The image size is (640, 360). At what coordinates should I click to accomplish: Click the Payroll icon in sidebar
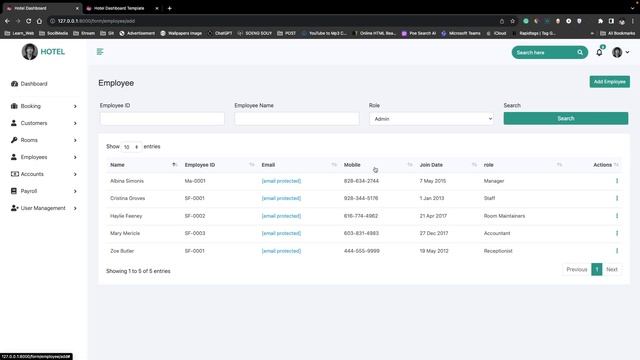click(x=14, y=191)
